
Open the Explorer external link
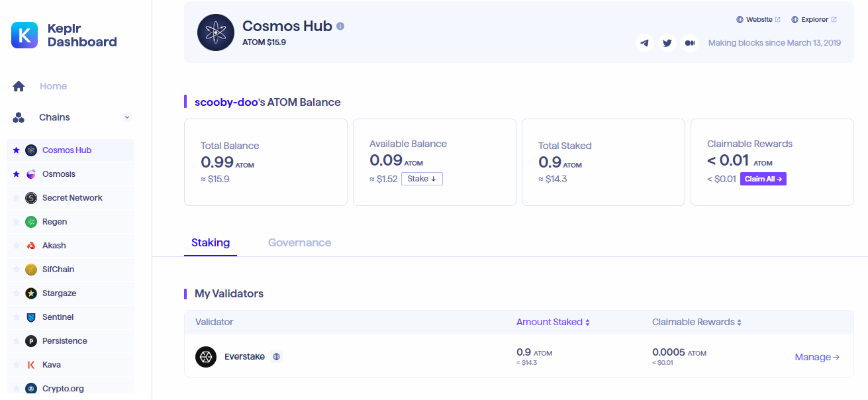[814, 20]
